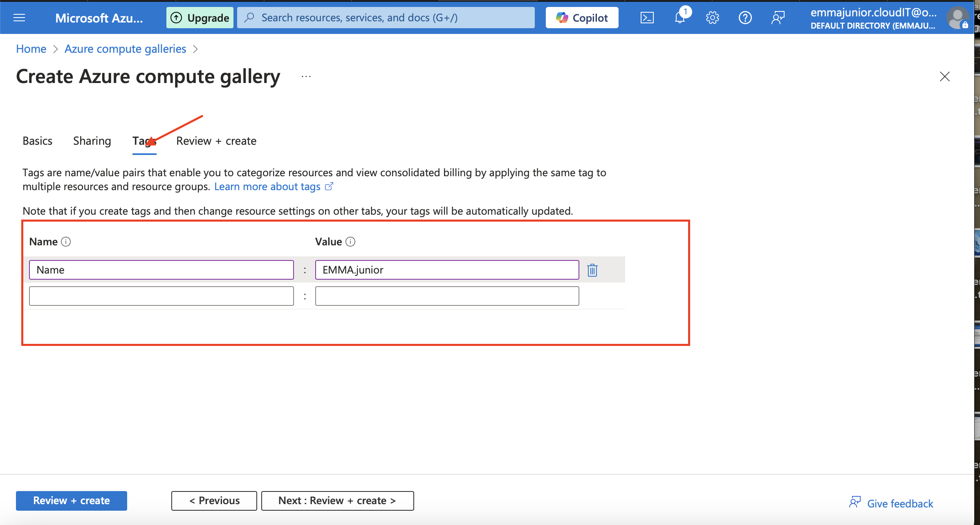
Task: Switch to the Review + create tab
Action: click(x=216, y=141)
